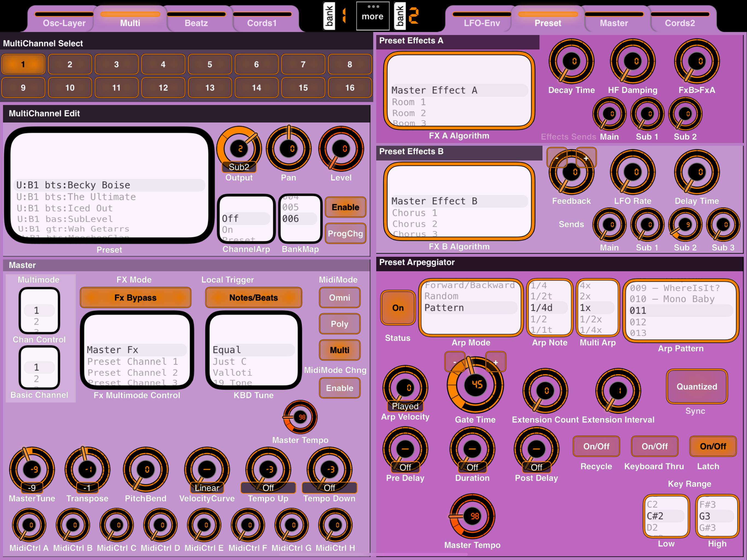Click the Extension Interval knob
The width and height of the screenshot is (747, 560).
point(618,391)
